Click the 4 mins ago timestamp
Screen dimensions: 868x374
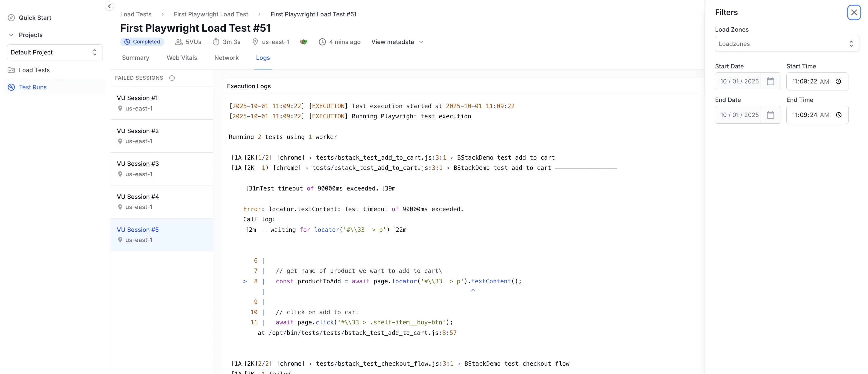point(345,42)
